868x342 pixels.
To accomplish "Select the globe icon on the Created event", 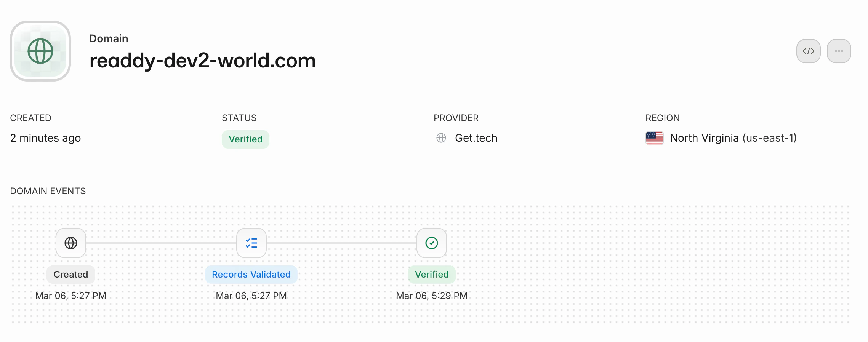I will point(70,243).
